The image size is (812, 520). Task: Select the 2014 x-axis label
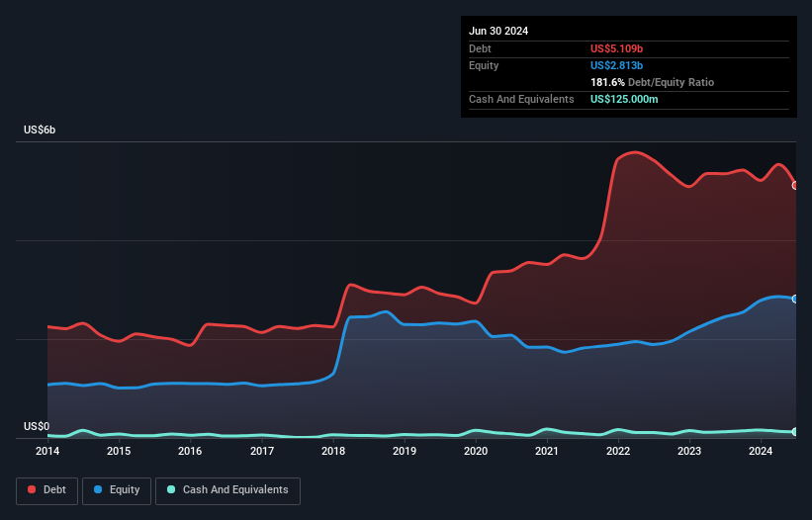click(x=47, y=451)
